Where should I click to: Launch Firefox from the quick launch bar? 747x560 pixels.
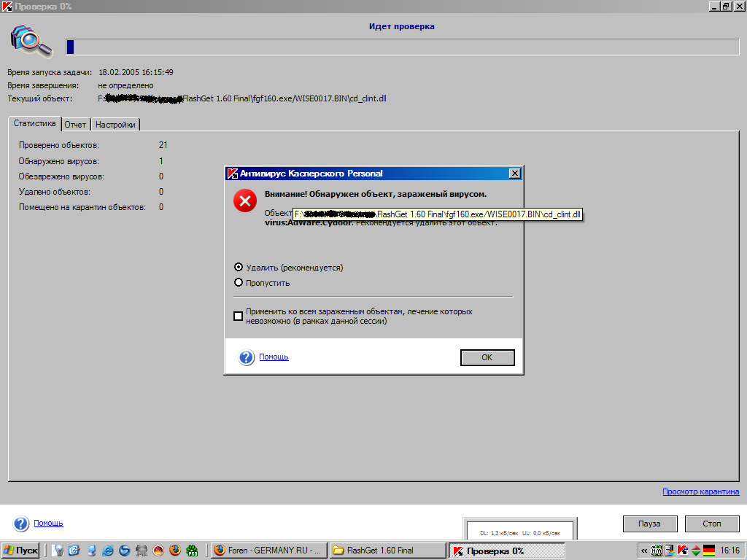(x=175, y=551)
